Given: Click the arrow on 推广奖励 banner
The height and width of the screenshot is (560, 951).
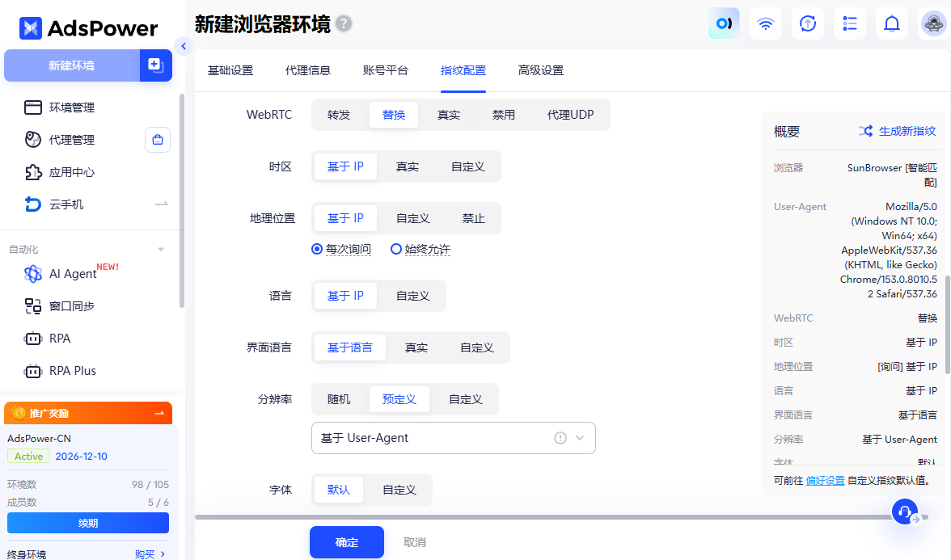Looking at the screenshot, I should coord(159,414).
